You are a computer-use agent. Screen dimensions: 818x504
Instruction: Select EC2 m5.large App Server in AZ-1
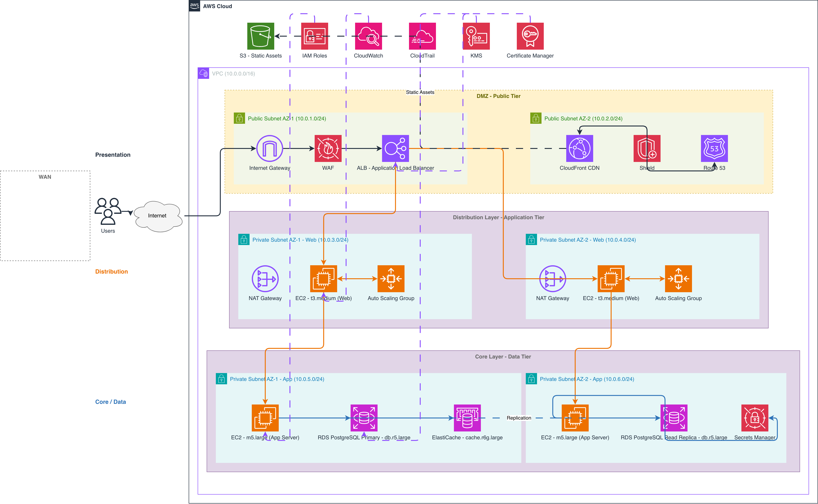coord(265,418)
